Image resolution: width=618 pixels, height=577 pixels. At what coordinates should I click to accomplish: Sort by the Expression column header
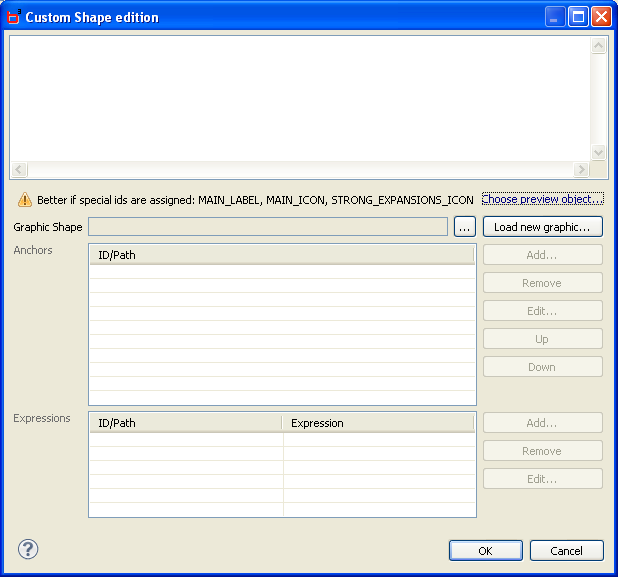click(378, 423)
